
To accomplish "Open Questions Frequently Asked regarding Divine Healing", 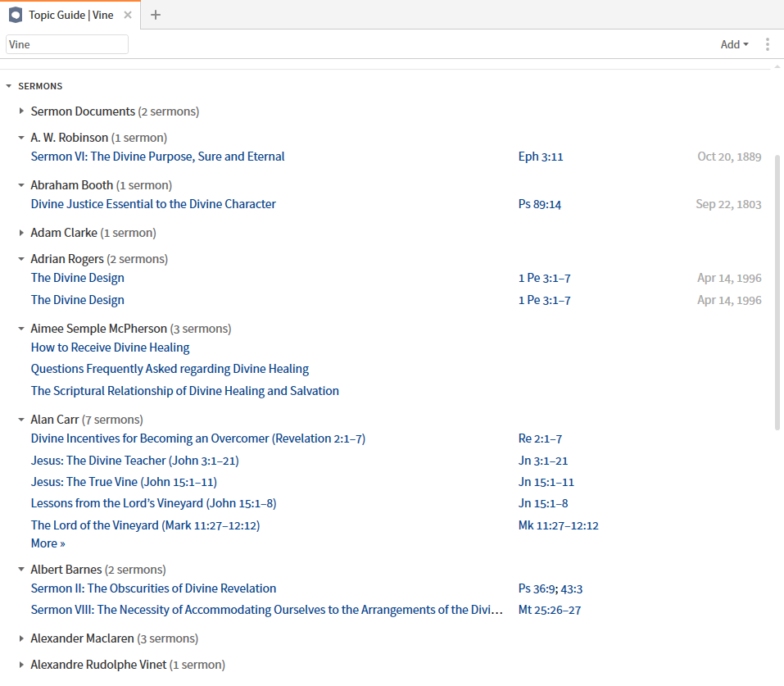I will [170, 369].
